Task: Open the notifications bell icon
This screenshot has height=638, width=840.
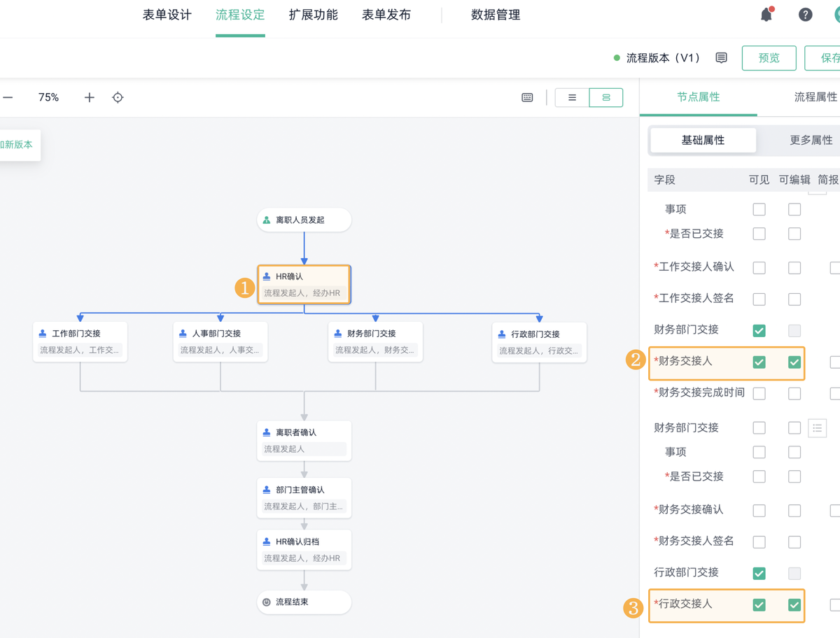Action: 766,14
